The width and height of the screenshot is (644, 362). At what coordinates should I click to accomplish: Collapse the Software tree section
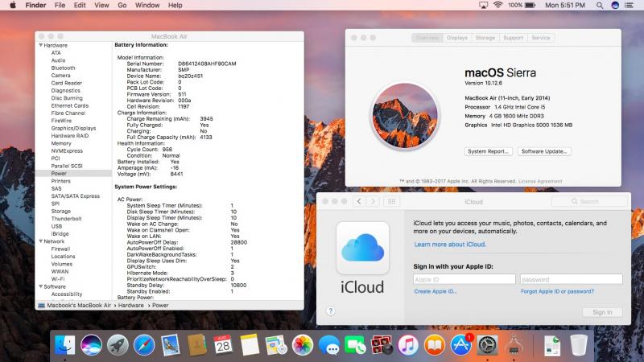41,286
